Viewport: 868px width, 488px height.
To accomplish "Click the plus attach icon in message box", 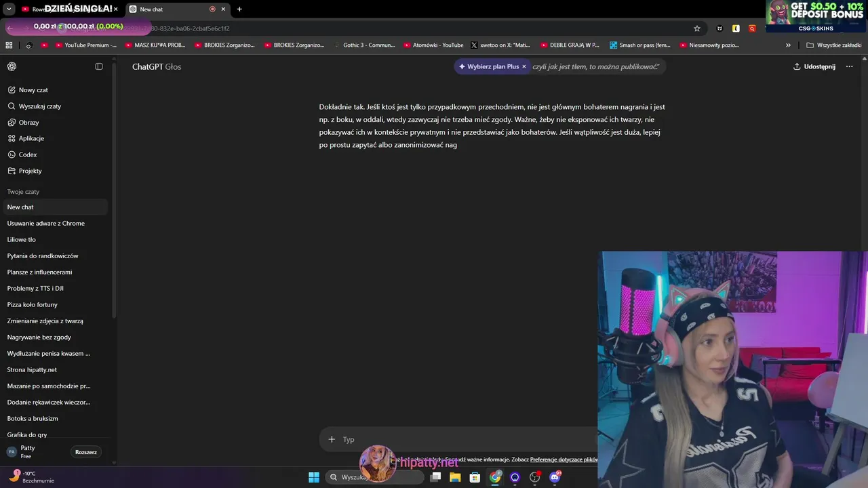I will click(332, 439).
